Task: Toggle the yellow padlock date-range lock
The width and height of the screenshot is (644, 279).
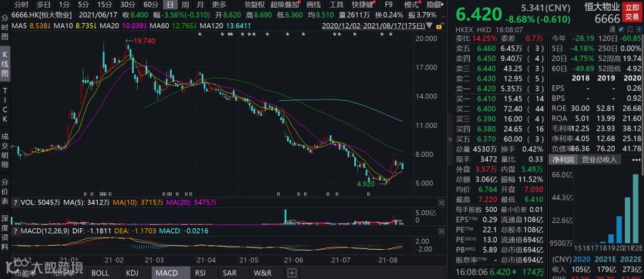Action: click(x=439, y=26)
